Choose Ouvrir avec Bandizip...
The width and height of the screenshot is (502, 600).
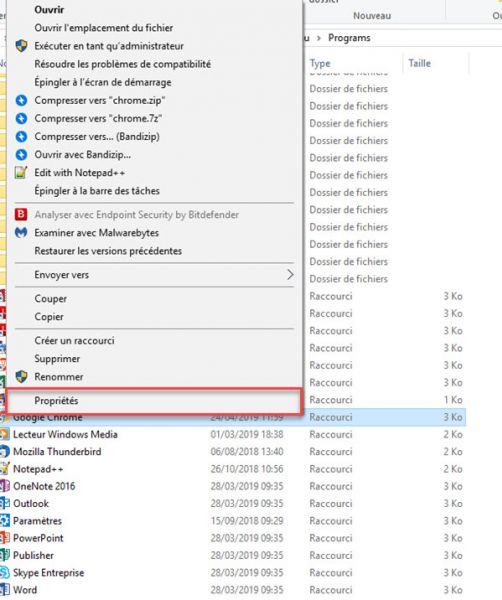(x=83, y=155)
